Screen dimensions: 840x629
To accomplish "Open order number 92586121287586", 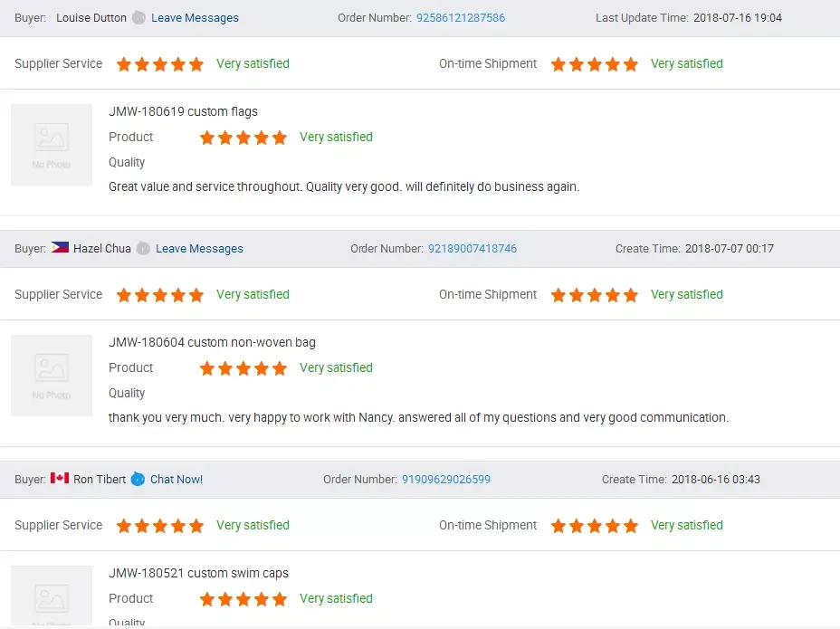I will (461, 18).
